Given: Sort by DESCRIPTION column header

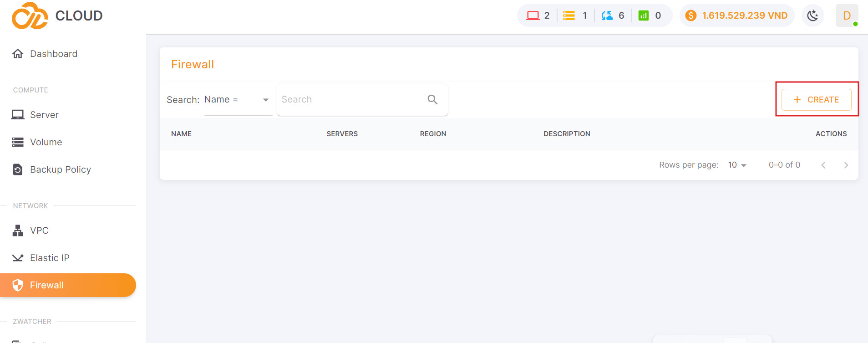Looking at the screenshot, I should (567, 134).
